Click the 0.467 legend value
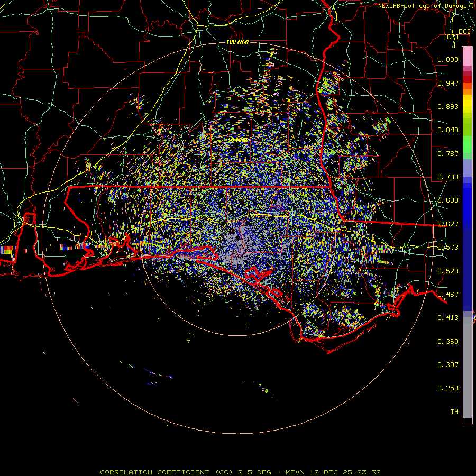The image size is (476, 476). pyautogui.click(x=448, y=295)
